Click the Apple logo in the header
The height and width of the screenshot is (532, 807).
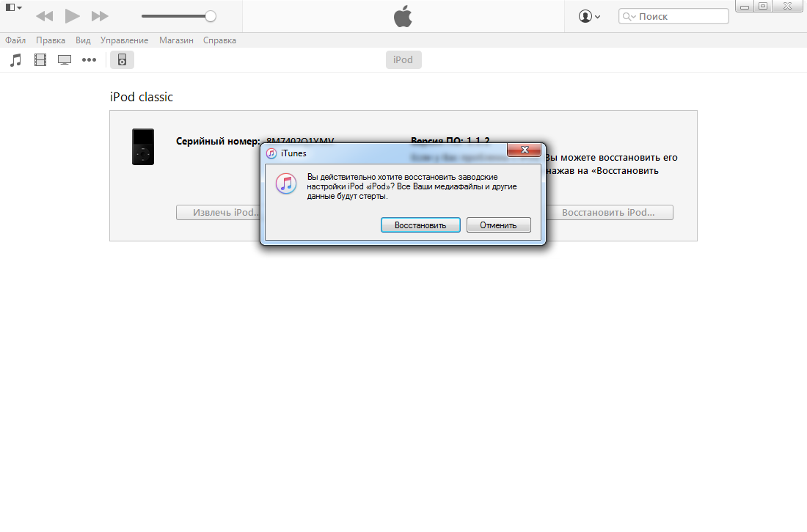click(x=403, y=16)
